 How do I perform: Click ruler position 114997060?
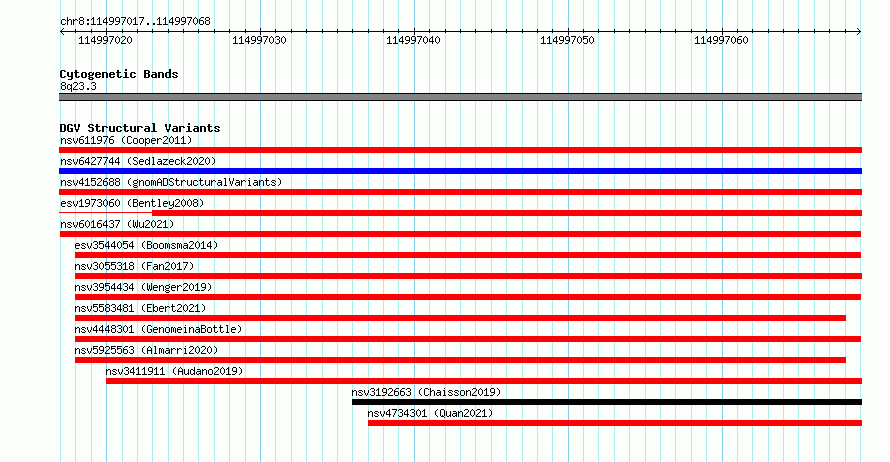(721, 40)
